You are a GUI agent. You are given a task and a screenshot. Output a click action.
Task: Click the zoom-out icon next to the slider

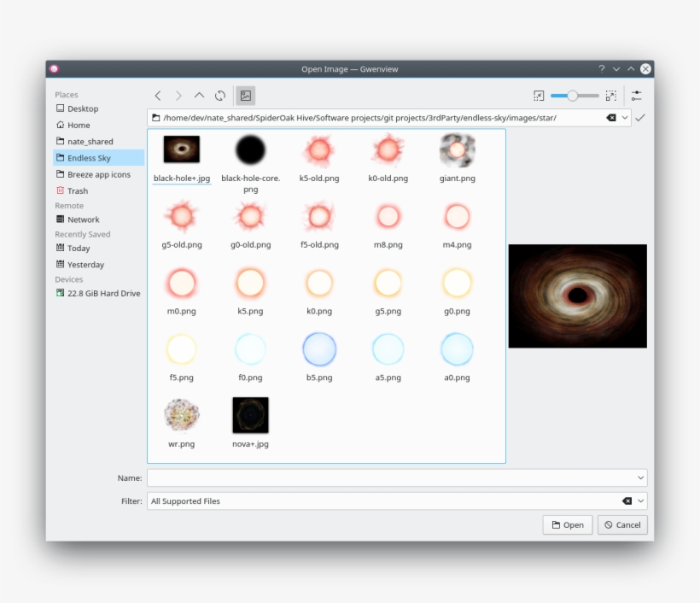[539, 95]
